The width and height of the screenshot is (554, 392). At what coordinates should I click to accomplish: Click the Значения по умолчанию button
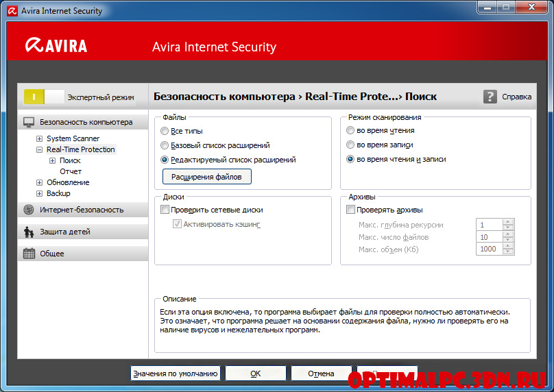tap(176, 373)
